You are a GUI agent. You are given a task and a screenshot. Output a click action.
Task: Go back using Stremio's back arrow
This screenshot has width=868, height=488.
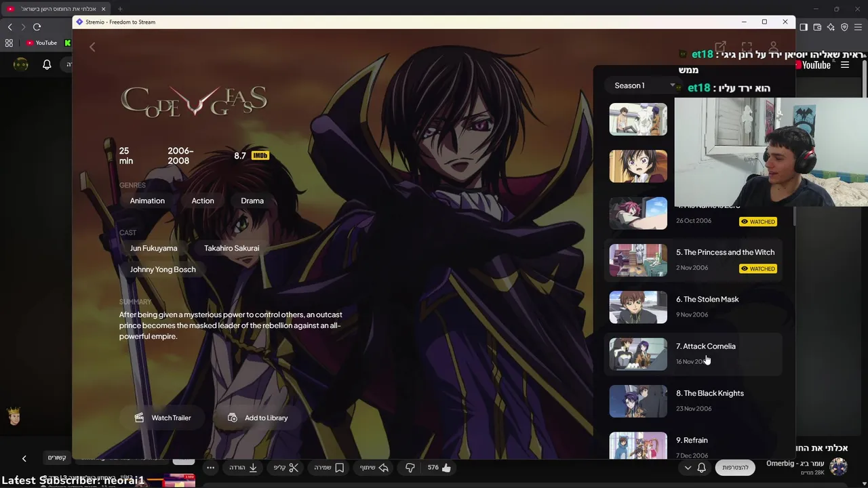92,47
